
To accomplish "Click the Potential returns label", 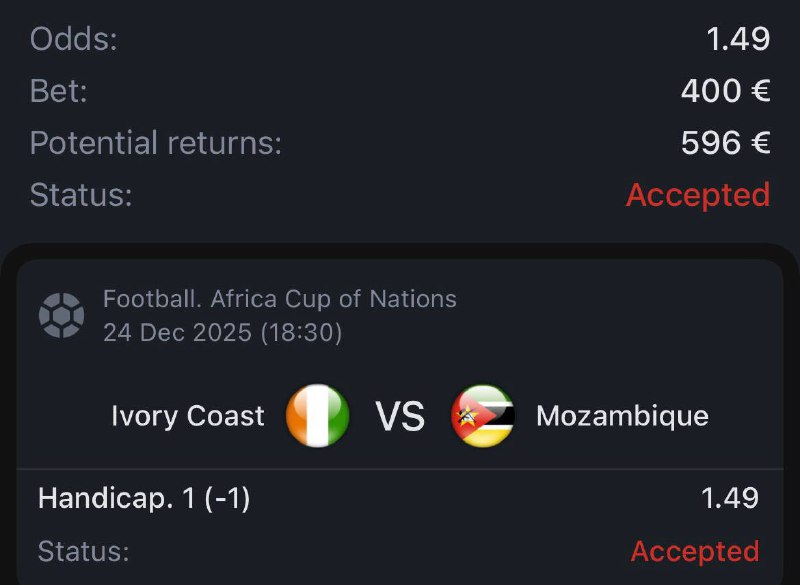I will (x=156, y=143).
